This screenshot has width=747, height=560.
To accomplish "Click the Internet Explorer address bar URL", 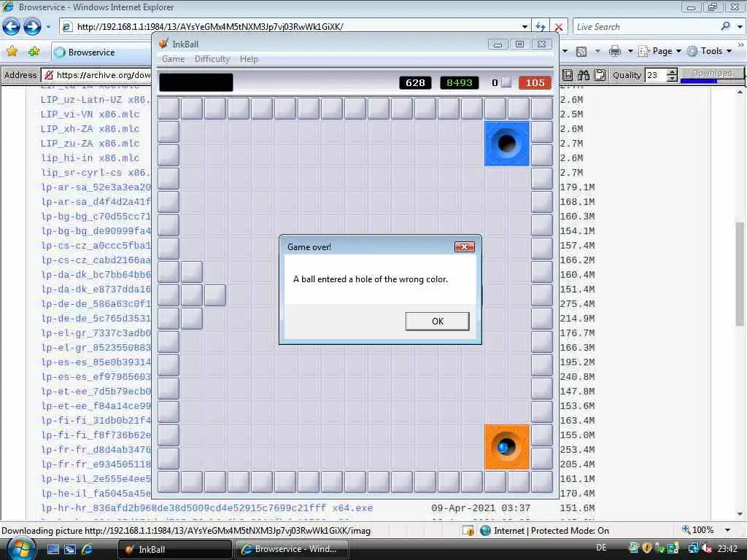I will click(209, 27).
